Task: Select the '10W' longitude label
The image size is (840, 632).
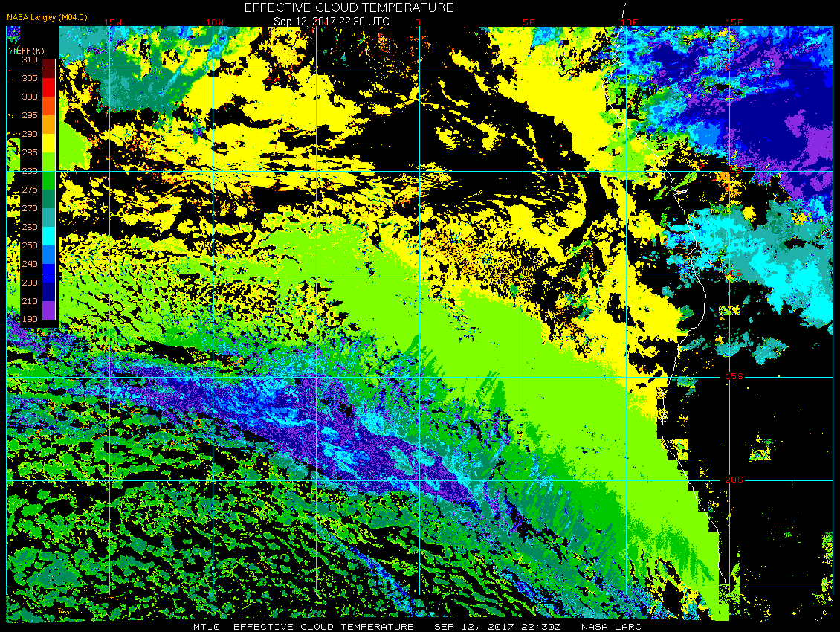Action: pos(215,22)
